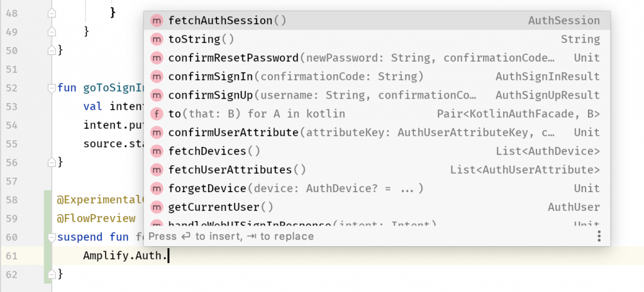Select the fetchAuthSession() completion suggestion
This screenshot has height=292, width=644.
tap(377, 21)
